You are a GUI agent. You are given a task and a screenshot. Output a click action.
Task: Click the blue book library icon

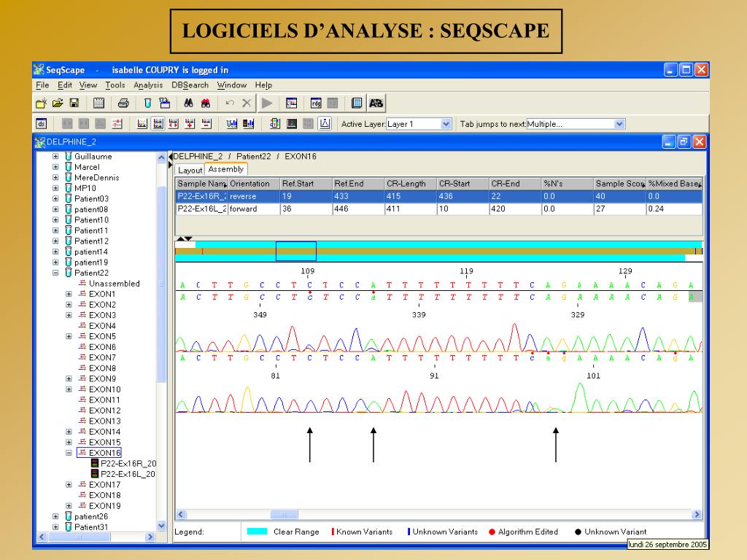[356, 103]
